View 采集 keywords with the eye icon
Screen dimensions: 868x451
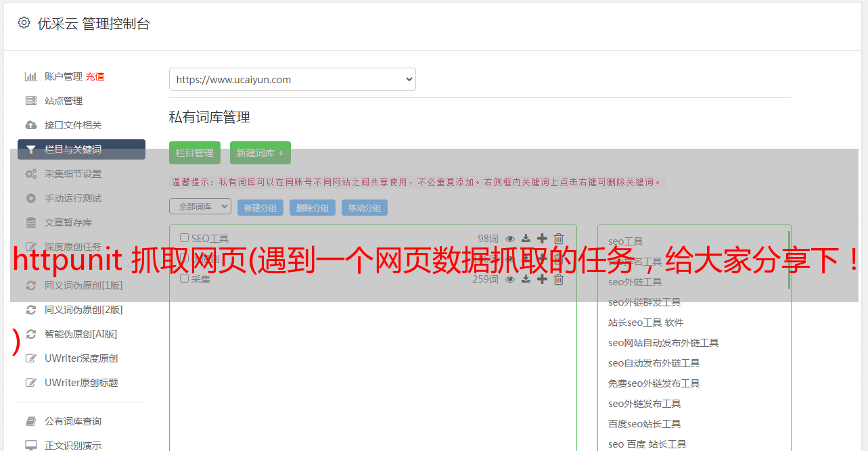tap(510, 279)
